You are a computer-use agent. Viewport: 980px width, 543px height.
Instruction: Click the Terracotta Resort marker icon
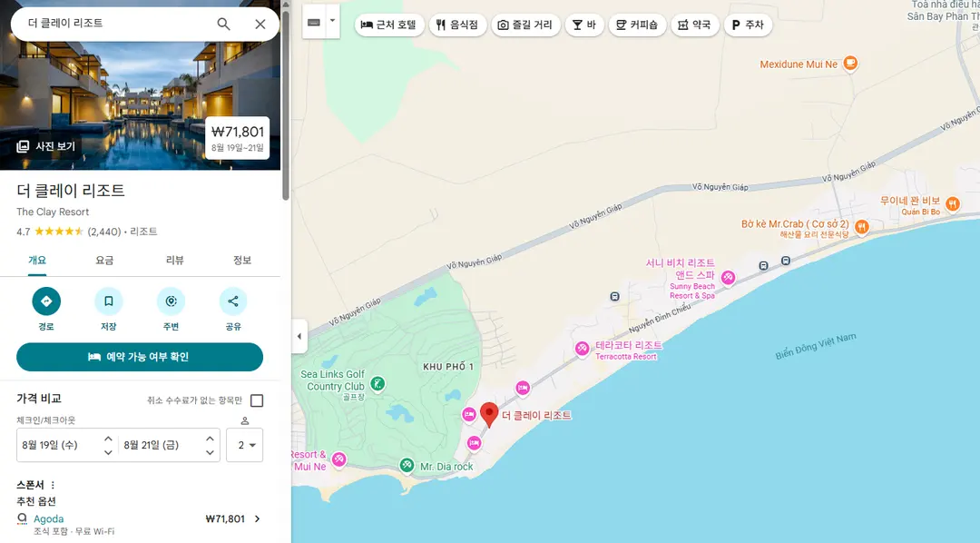click(582, 348)
